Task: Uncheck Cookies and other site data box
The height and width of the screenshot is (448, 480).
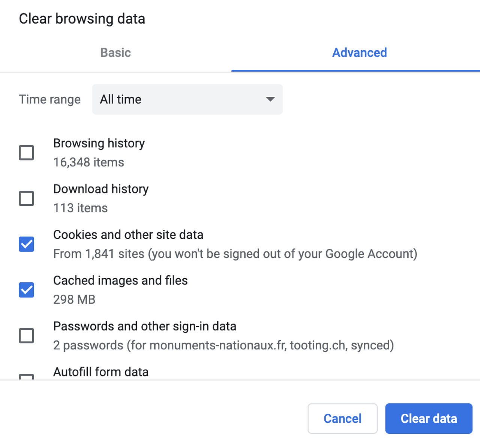Action: point(27,244)
